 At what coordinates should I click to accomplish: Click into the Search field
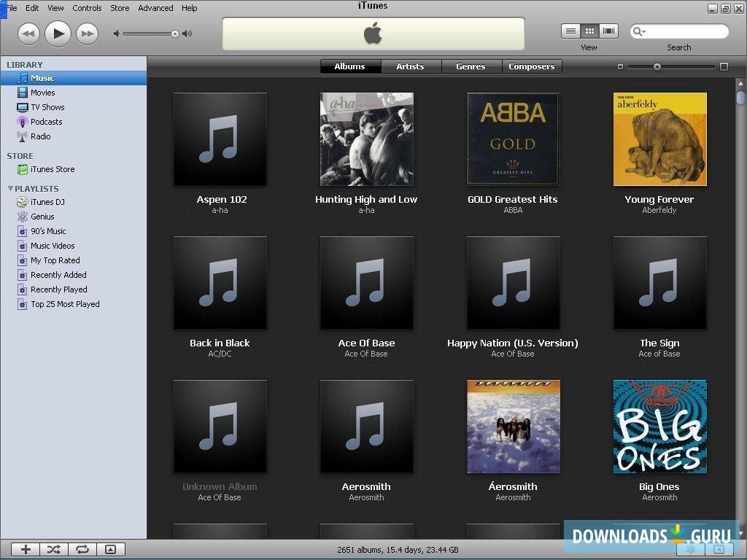pyautogui.click(x=679, y=32)
